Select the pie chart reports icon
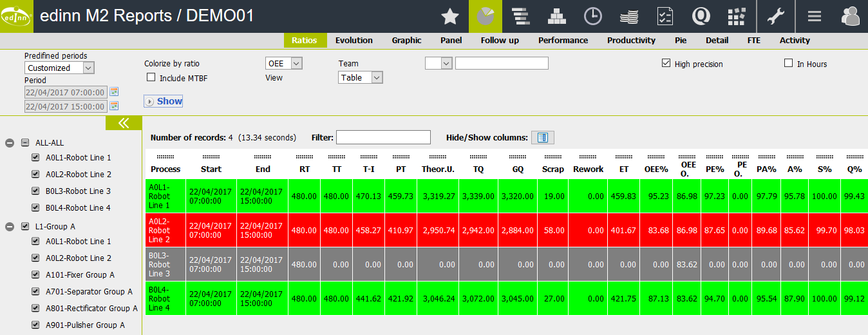 tap(485, 16)
